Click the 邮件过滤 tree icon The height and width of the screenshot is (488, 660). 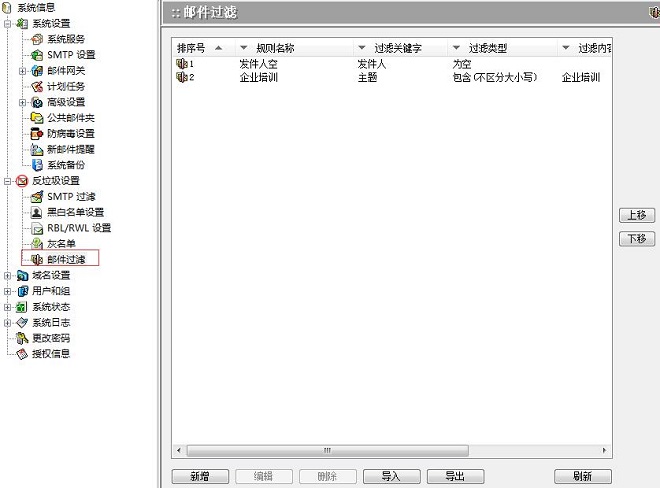pos(37,259)
